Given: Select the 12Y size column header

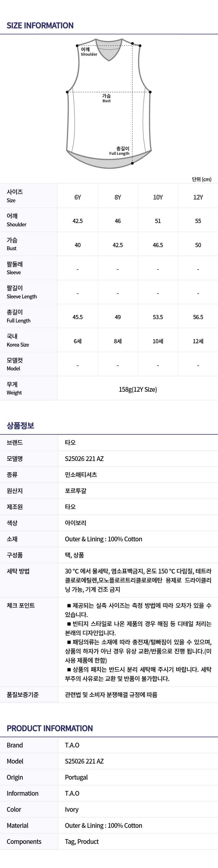Looking at the screenshot, I should [198, 197].
